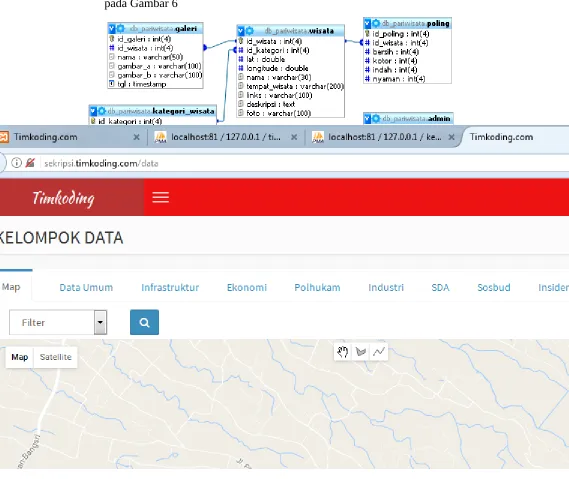This screenshot has width=569, height=479.
Task: Select the polyline drawing tool on map
Action: [379, 352]
